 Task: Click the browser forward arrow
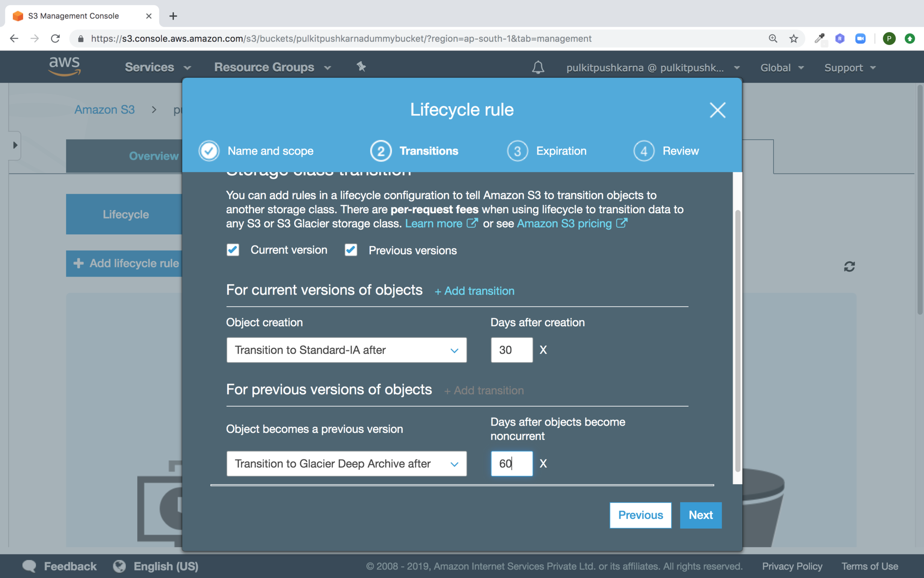(x=35, y=39)
